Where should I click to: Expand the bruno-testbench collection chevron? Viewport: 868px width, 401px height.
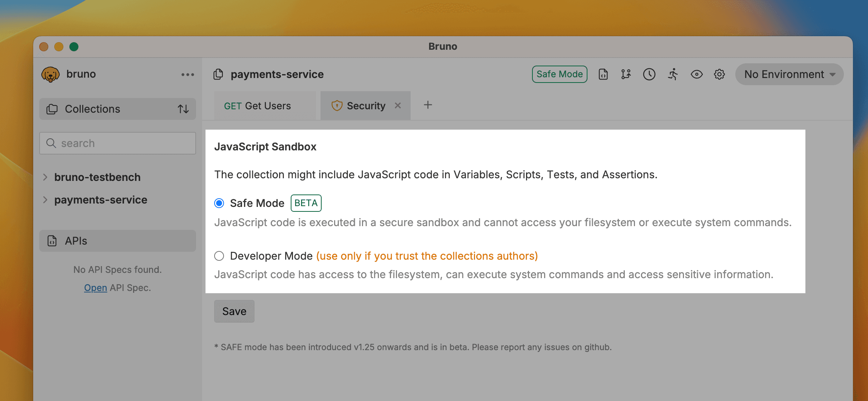click(x=45, y=177)
